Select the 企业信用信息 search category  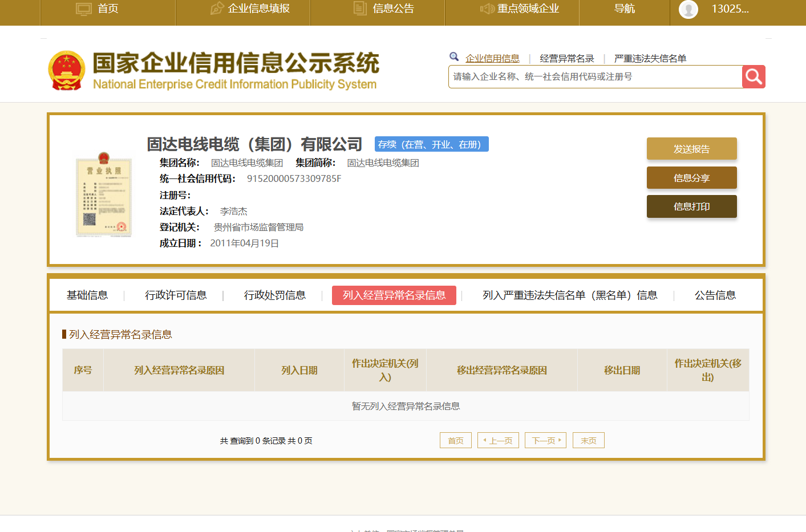tap(492, 58)
